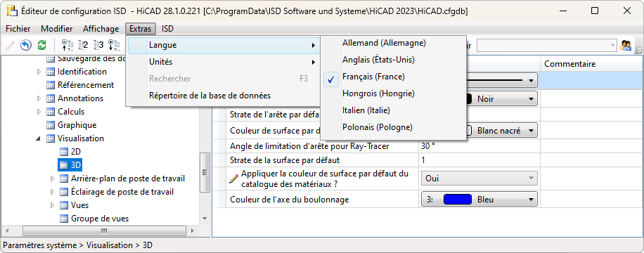Expand the Identification tree node

pos(39,72)
